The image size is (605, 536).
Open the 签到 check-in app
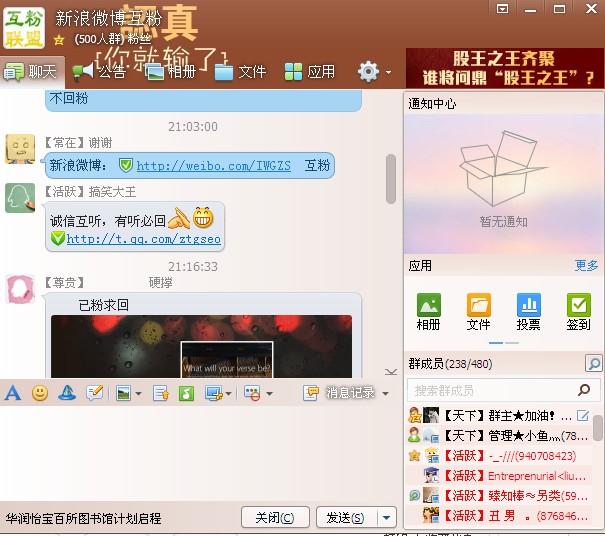(x=578, y=311)
